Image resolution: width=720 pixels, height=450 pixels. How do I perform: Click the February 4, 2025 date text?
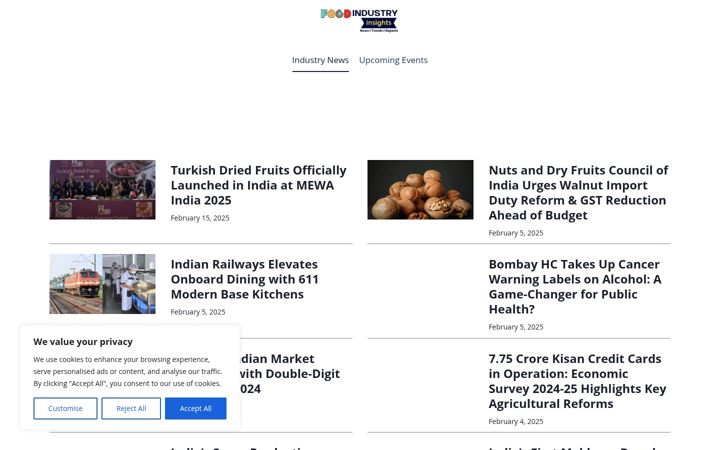[x=516, y=422]
